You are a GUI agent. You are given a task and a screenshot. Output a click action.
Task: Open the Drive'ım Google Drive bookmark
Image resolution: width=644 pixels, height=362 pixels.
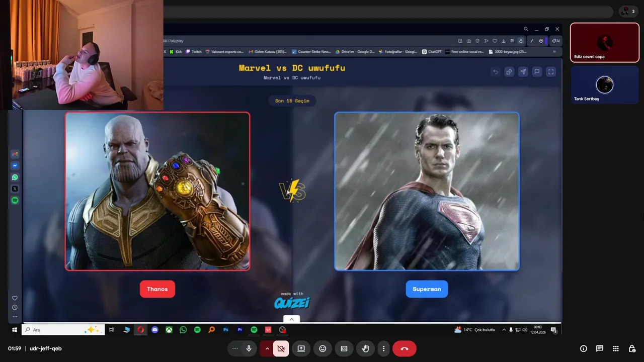(x=355, y=51)
